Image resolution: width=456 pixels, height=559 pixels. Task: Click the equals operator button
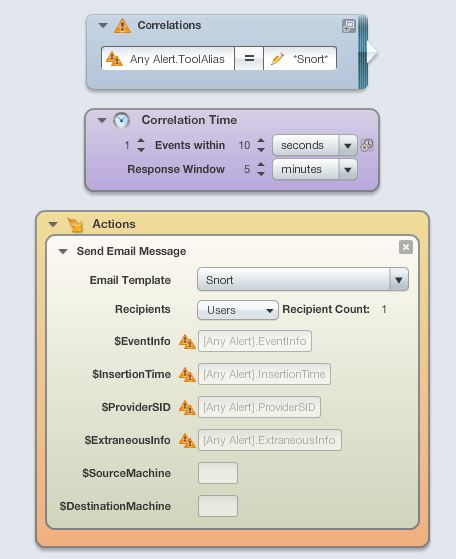coord(249,58)
